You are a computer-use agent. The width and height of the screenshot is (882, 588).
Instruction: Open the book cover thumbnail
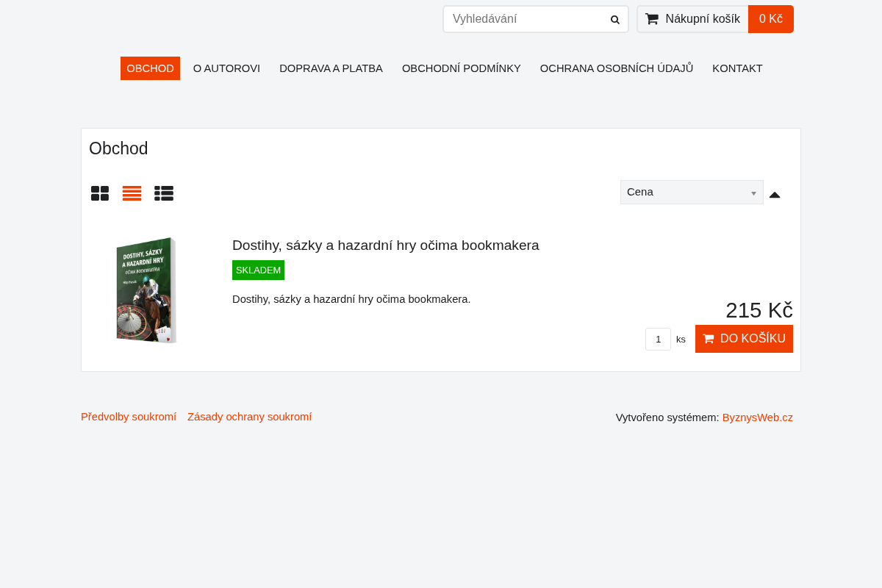[x=146, y=290]
